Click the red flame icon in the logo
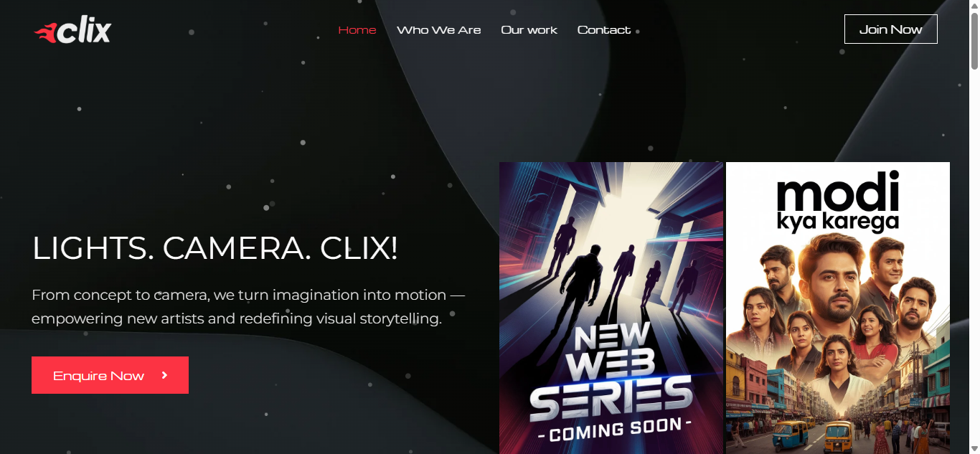The height and width of the screenshot is (454, 980). 45,32
